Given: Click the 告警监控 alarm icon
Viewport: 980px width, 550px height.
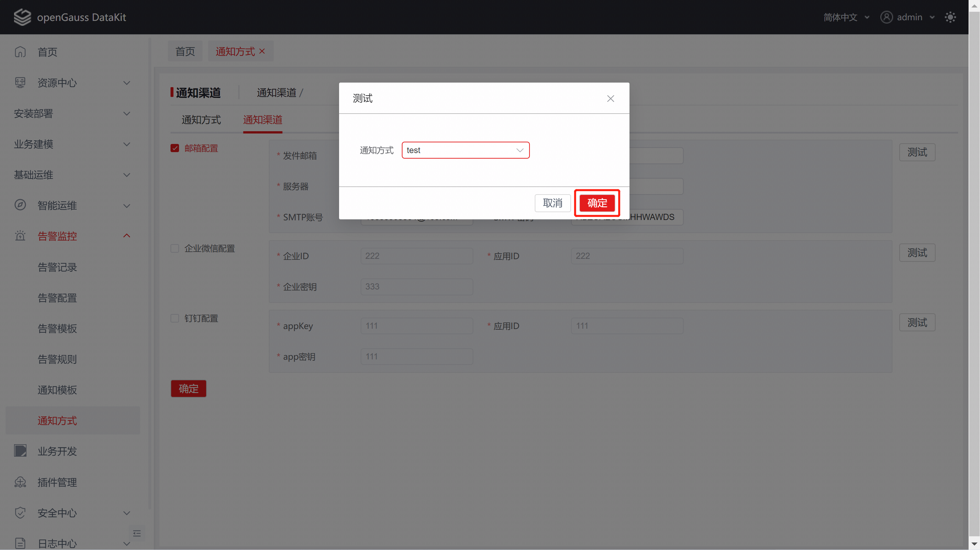Looking at the screenshot, I should (20, 236).
